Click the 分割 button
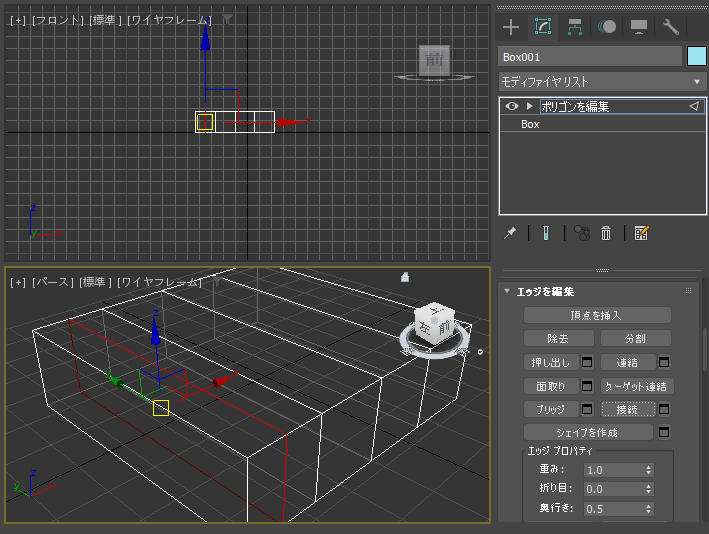This screenshot has height=534, width=709. pos(635,338)
